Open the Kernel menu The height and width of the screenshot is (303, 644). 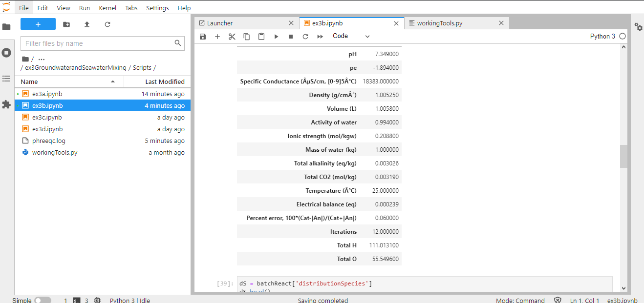click(107, 8)
